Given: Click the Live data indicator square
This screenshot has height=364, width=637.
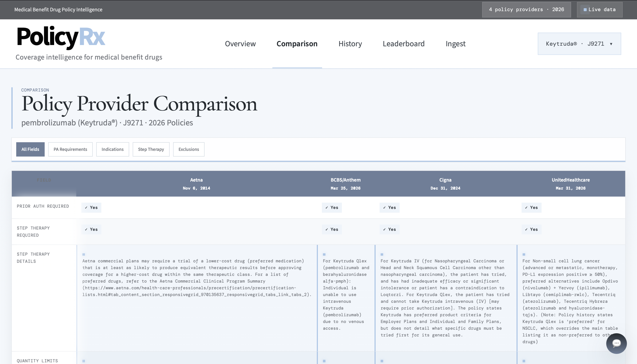Looking at the screenshot, I should point(585,10).
